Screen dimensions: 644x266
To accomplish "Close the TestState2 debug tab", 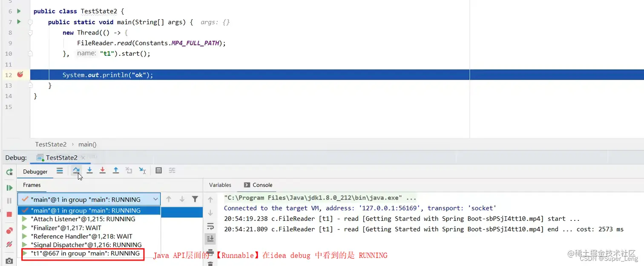I will pyautogui.click(x=83, y=157).
